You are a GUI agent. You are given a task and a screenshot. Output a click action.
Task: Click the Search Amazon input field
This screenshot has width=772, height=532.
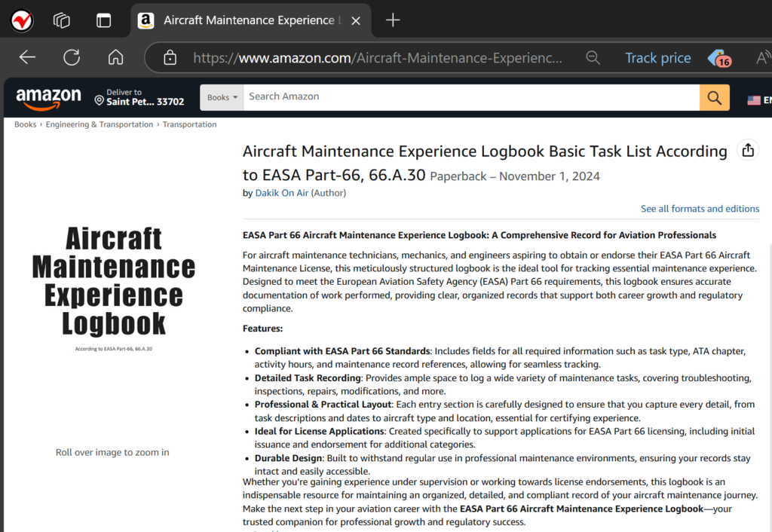coord(471,97)
